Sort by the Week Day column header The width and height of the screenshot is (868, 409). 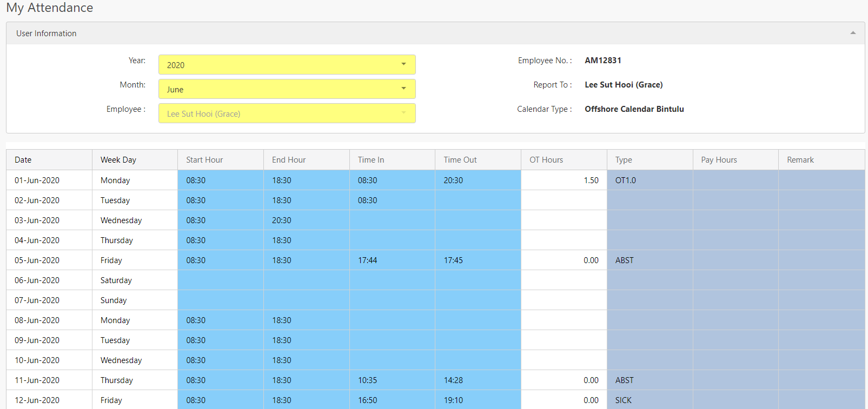[135, 160]
